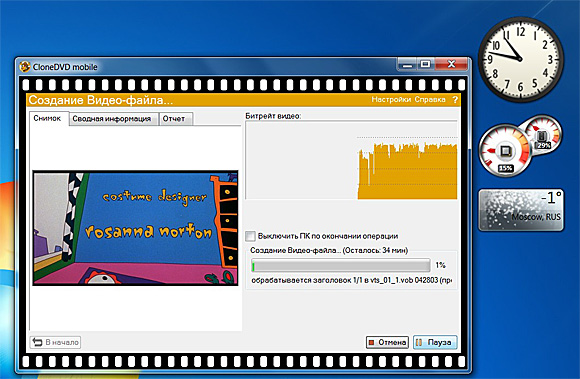580x379 pixels.
Task: Open the Moscow weather gadget
Action: coord(521,210)
